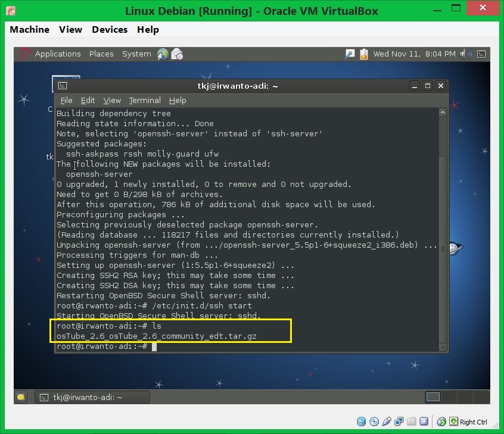Click the show desktop button in bottom panel

pyautogui.click(x=21, y=397)
